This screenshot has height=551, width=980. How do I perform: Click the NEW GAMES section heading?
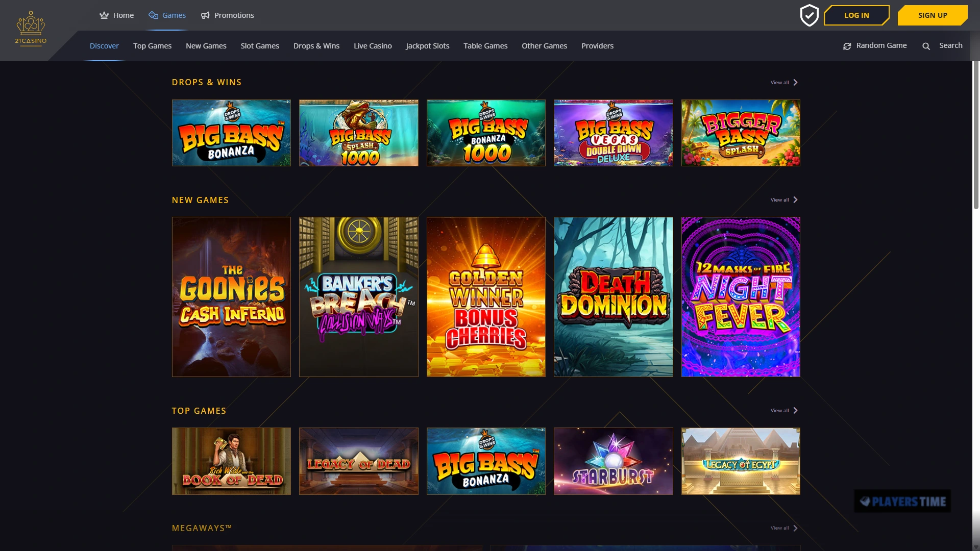coord(200,200)
